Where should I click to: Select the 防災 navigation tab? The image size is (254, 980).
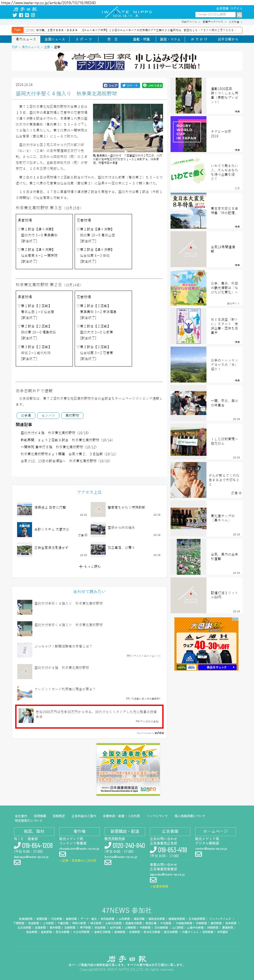112,39
